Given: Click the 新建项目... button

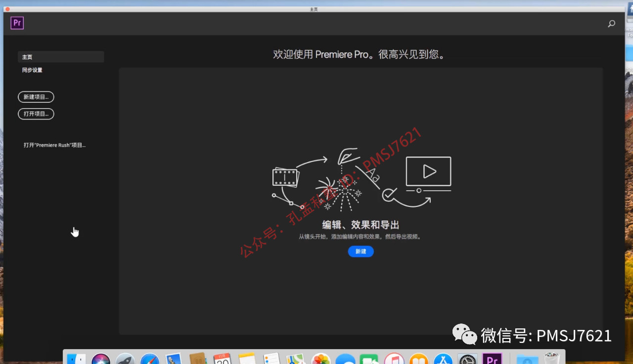Looking at the screenshot, I should coord(36,97).
